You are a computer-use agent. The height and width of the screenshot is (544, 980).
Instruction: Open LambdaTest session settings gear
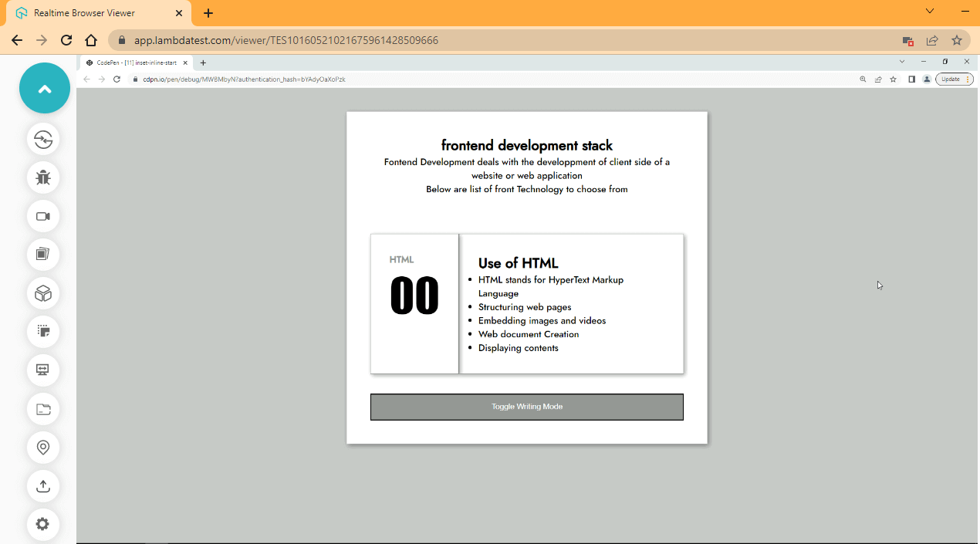coord(43,525)
